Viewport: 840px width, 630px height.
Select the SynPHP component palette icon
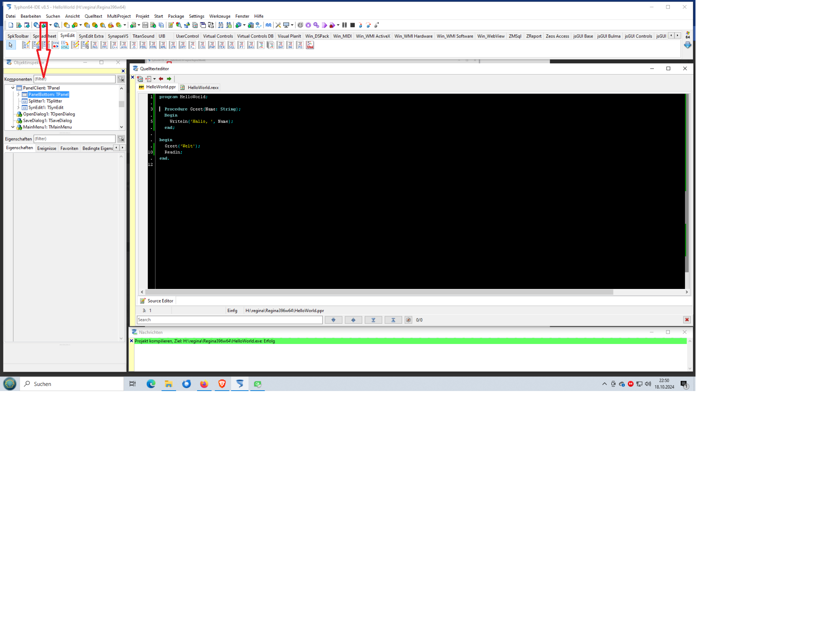click(x=212, y=45)
